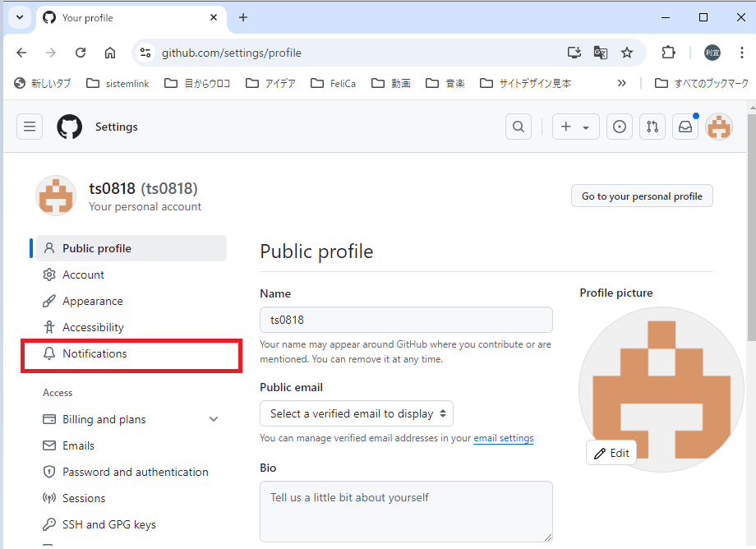Click the Edit pencil on profile picture
Screen dimensions: 756x549
coord(611,452)
